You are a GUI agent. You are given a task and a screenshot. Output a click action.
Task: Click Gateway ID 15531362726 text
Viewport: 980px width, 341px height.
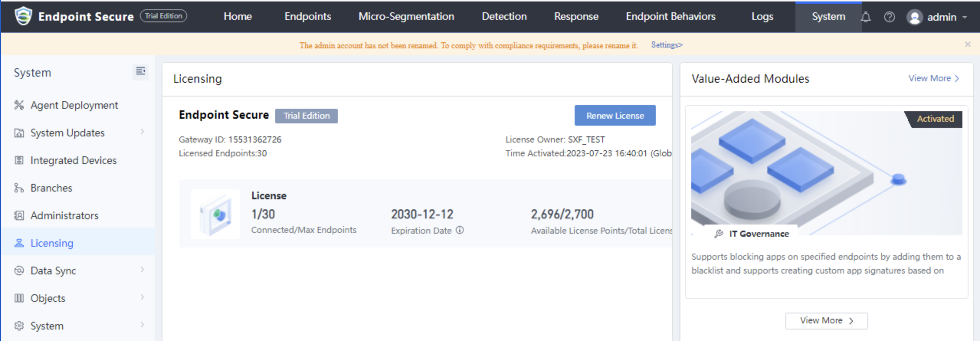click(230, 139)
